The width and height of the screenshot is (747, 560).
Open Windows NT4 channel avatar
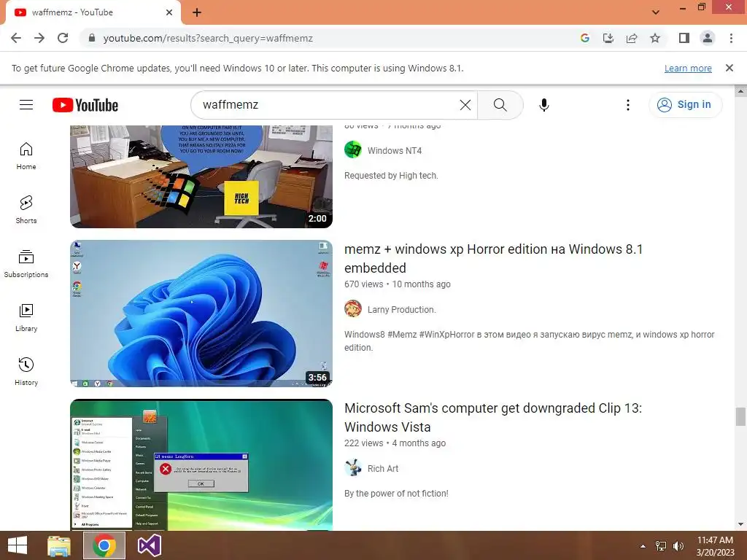pyautogui.click(x=353, y=150)
